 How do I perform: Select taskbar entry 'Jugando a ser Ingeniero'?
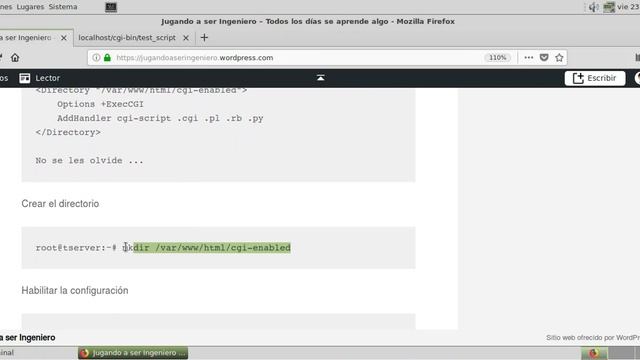[133, 353]
